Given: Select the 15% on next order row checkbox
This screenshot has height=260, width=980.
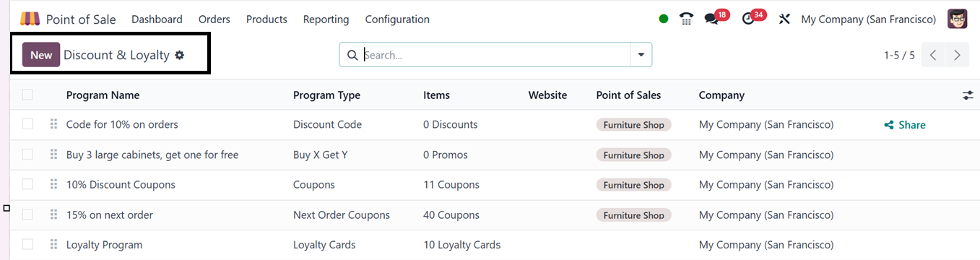Looking at the screenshot, I should (27, 214).
